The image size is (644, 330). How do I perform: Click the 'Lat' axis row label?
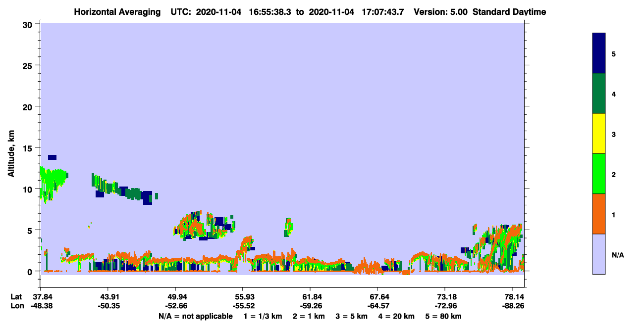click(x=16, y=297)
